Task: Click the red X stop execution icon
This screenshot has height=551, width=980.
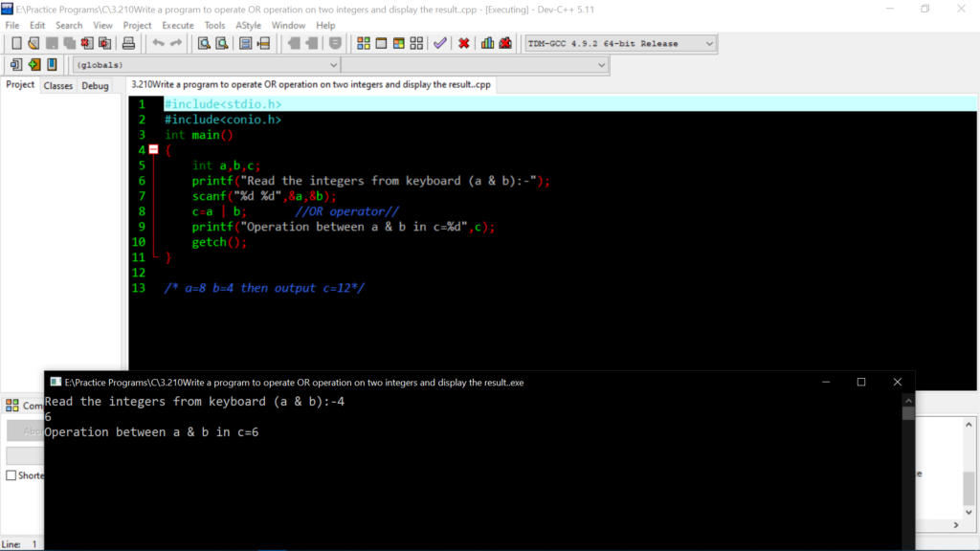Action: tap(464, 43)
